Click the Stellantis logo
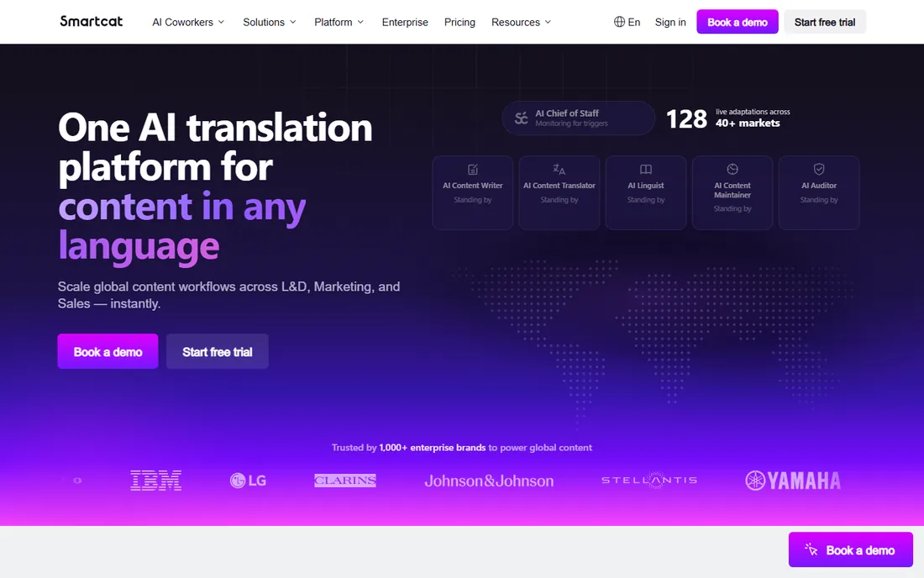 coord(649,481)
